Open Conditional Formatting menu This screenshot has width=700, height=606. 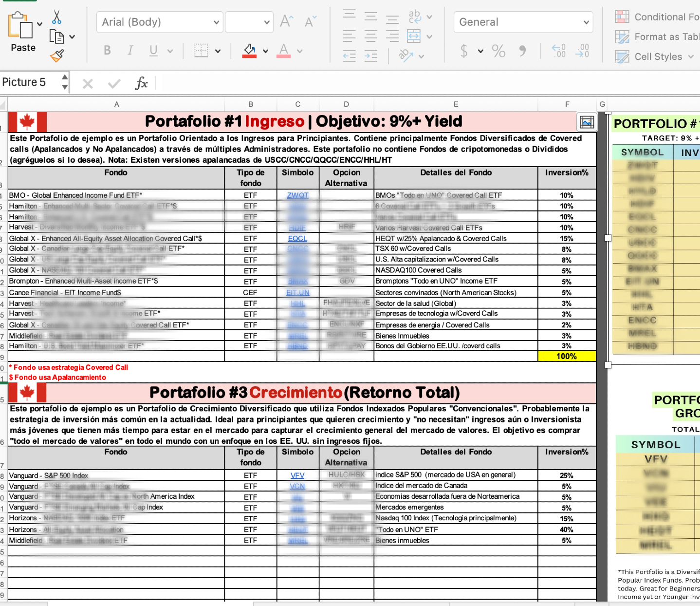[658, 17]
